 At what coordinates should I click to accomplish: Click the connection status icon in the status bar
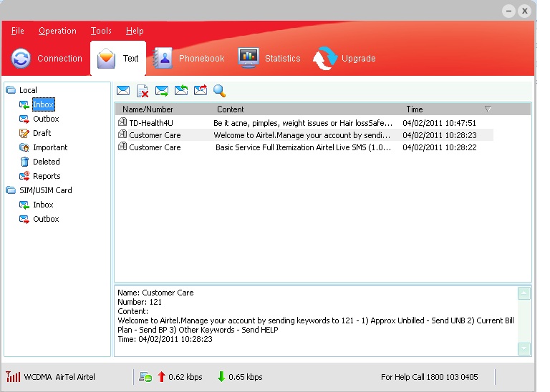pos(145,377)
